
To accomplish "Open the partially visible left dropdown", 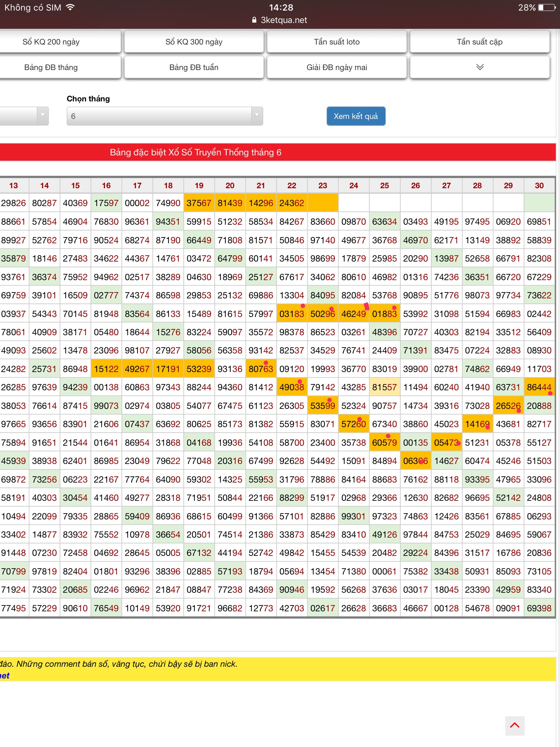I will pyautogui.click(x=24, y=116).
